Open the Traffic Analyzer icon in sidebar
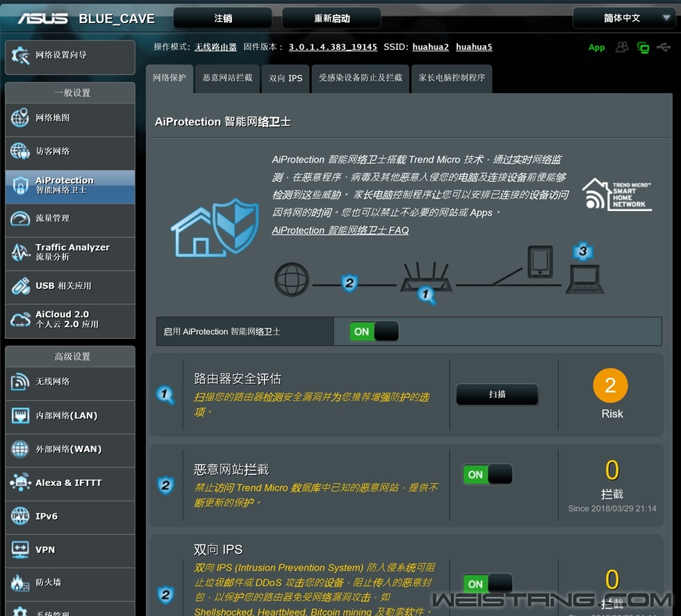681x616 pixels. click(19, 252)
